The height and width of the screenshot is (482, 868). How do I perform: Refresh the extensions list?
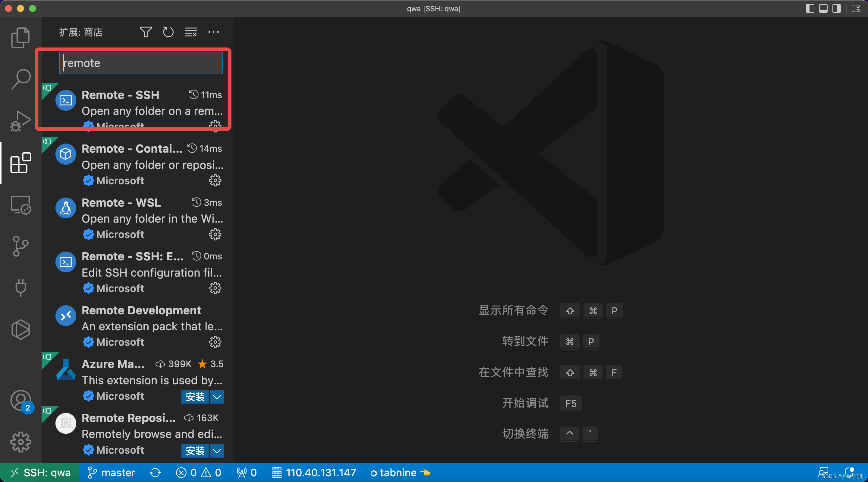[x=168, y=32]
